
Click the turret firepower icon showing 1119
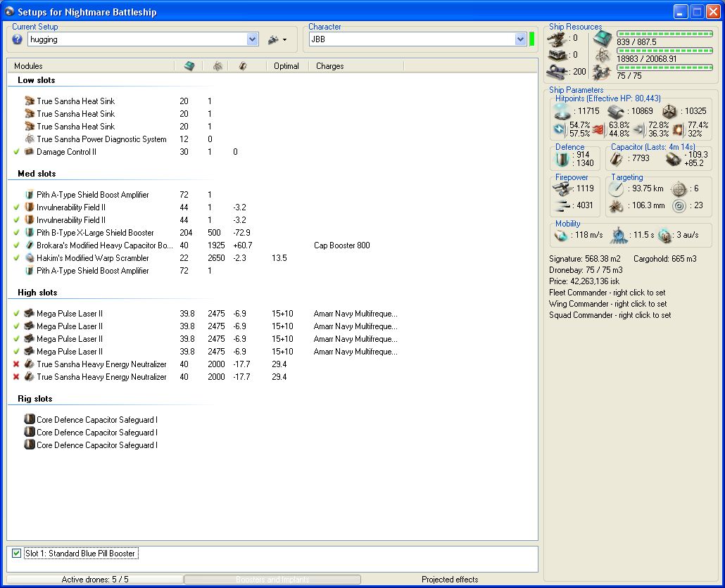pyautogui.click(x=562, y=188)
